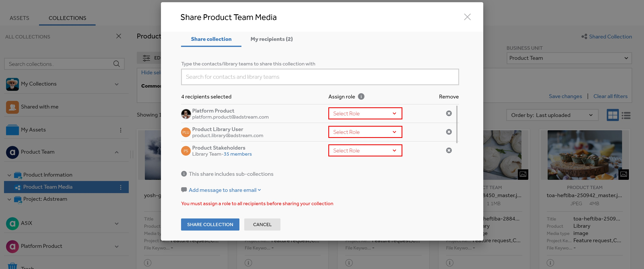The image size is (644, 269).
Task: Click the SHARE COLLECTION button
Action: point(210,225)
